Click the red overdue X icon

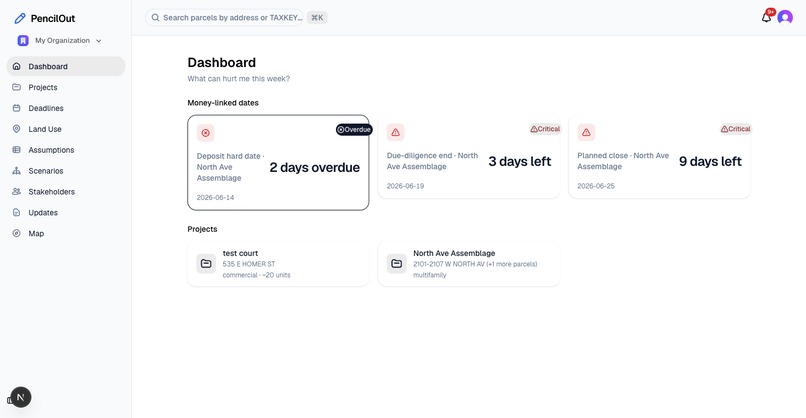(206, 133)
